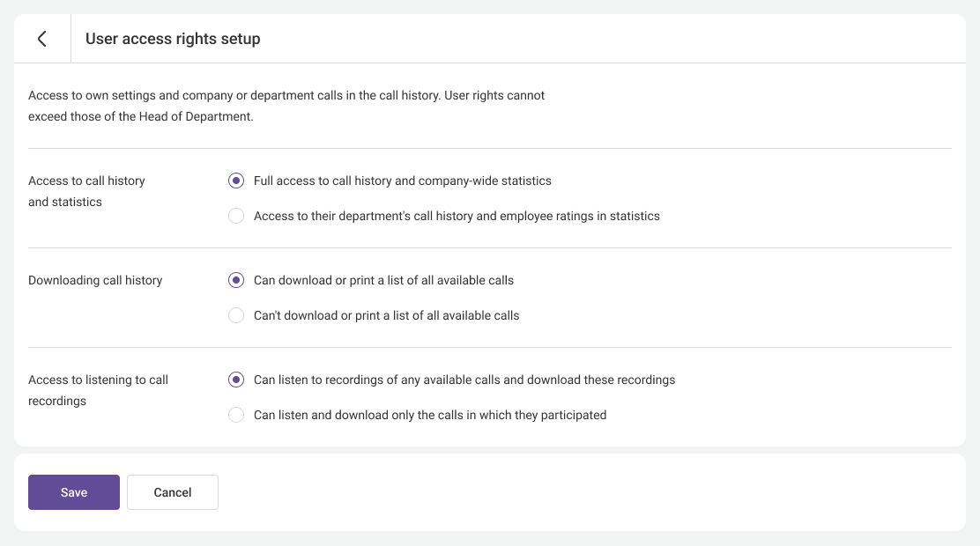Screen dimensions: 980x546
Task: Select radio circle for department-only call history
Action: point(235,216)
